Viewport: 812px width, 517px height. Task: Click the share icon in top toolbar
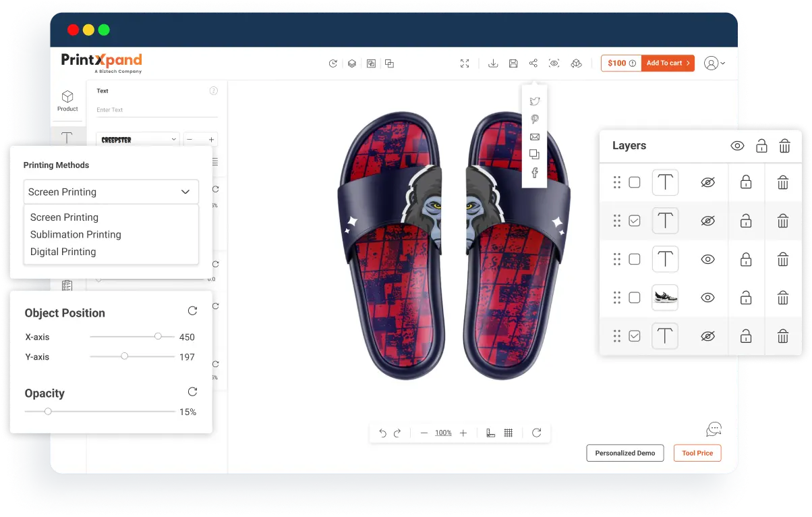533,63
